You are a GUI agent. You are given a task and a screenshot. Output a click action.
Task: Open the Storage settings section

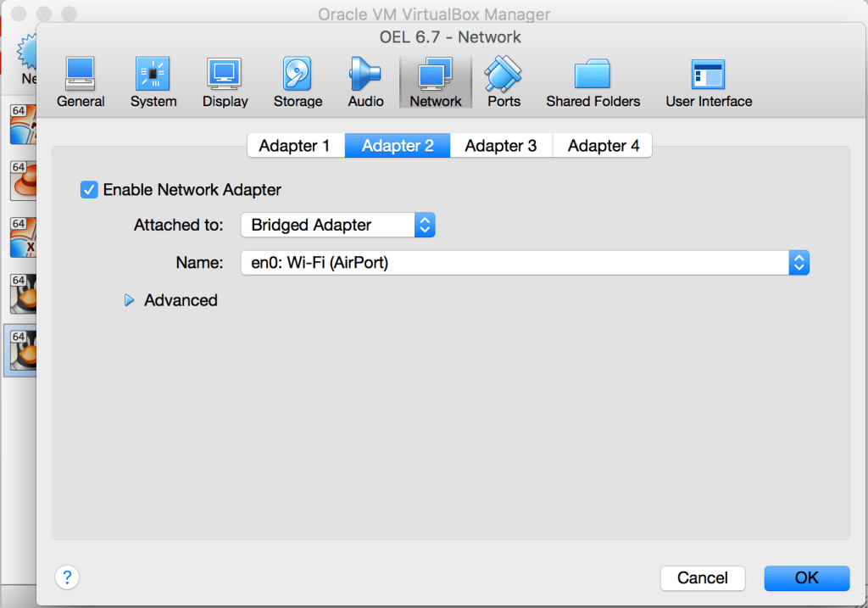[298, 82]
